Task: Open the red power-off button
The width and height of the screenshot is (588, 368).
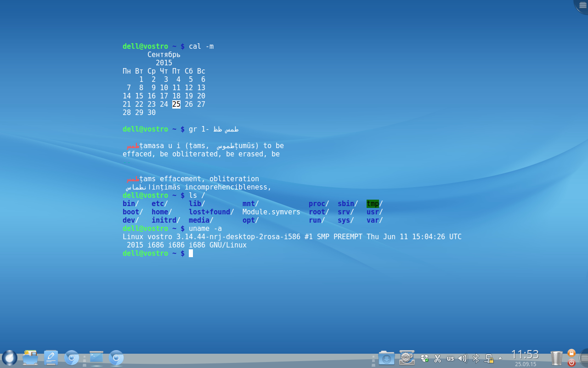Action: point(571,362)
